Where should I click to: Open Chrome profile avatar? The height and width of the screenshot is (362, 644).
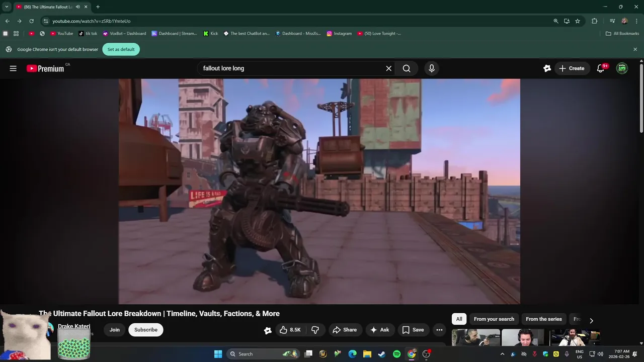tap(624, 21)
